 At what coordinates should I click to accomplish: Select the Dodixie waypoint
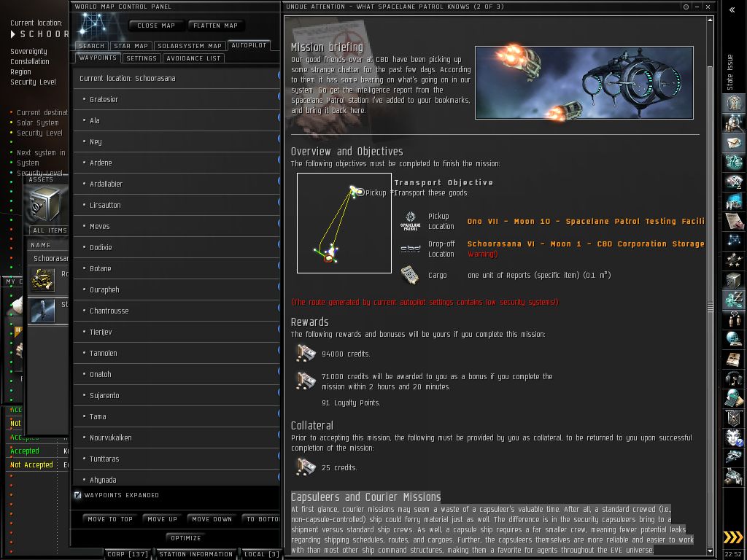click(x=177, y=248)
